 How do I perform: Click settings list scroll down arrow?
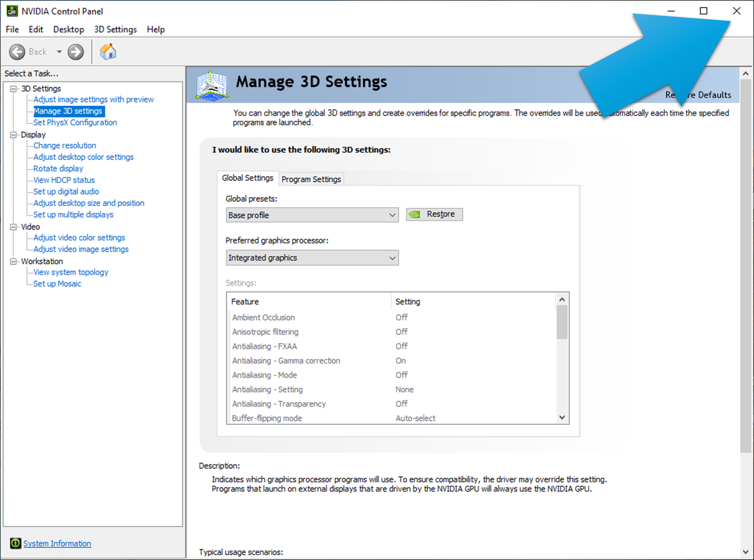click(562, 418)
